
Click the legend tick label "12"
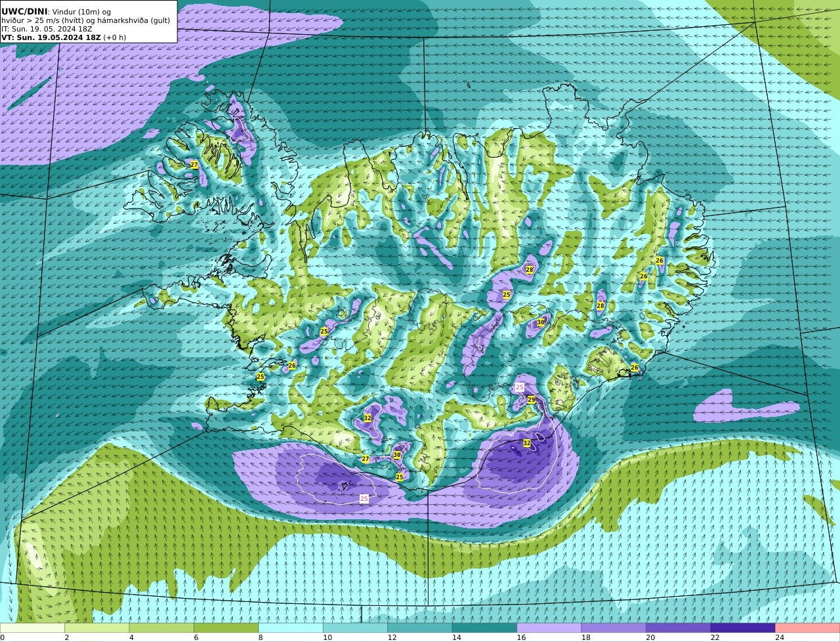click(x=392, y=637)
